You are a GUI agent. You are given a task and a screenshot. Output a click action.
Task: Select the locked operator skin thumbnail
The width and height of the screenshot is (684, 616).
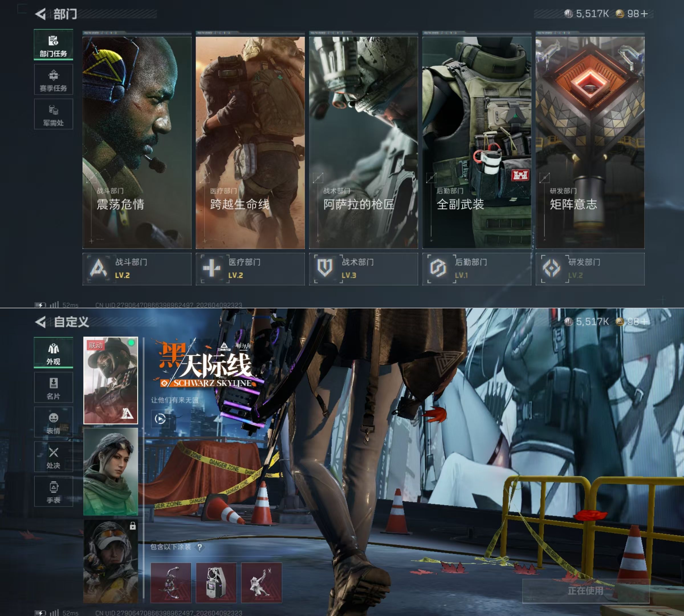(x=111, y=562)
